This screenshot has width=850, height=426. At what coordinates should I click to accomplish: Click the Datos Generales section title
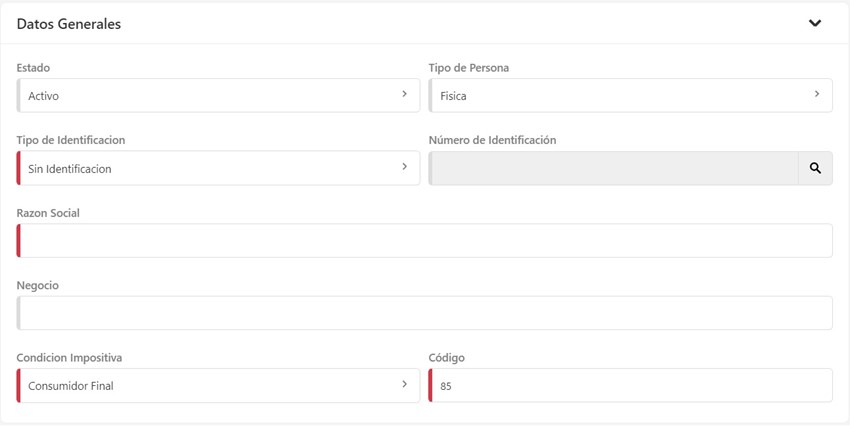pos(69,24)
